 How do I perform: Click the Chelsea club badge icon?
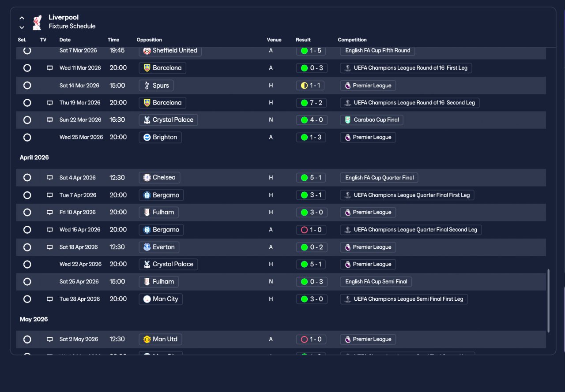[147, 178]
